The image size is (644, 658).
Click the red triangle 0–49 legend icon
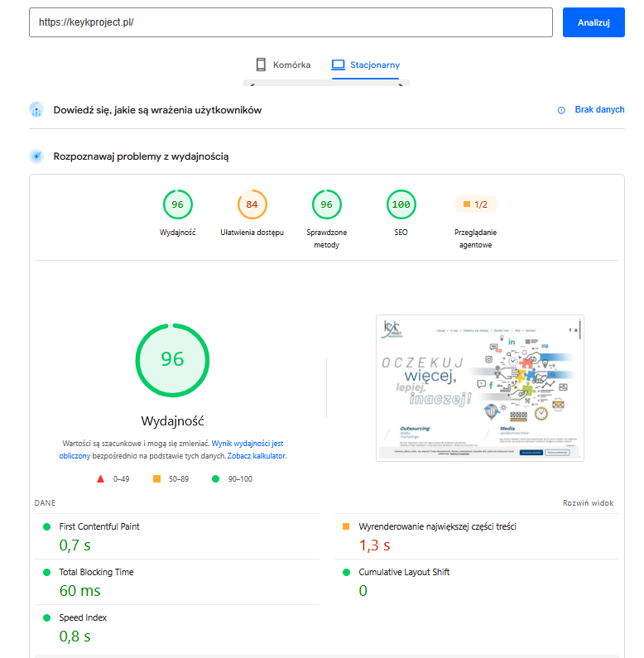coord(100,479)
